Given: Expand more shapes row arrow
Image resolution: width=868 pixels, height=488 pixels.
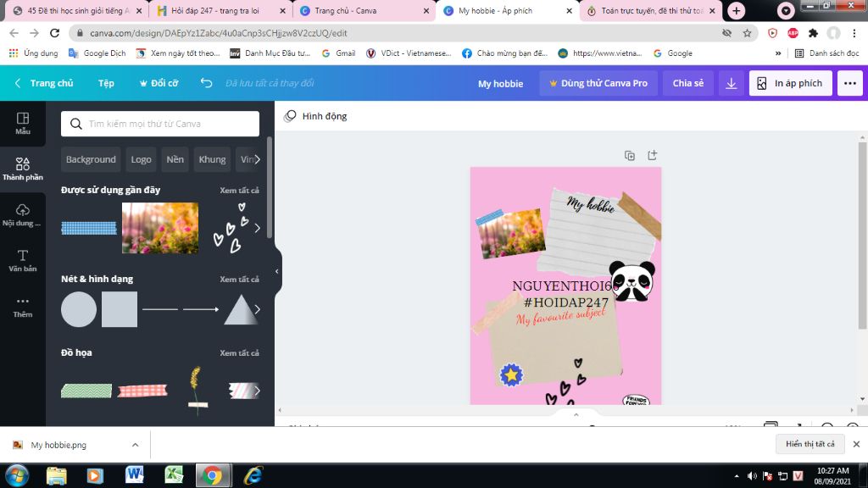Looking at the screenshot, I should pos(257,309).
